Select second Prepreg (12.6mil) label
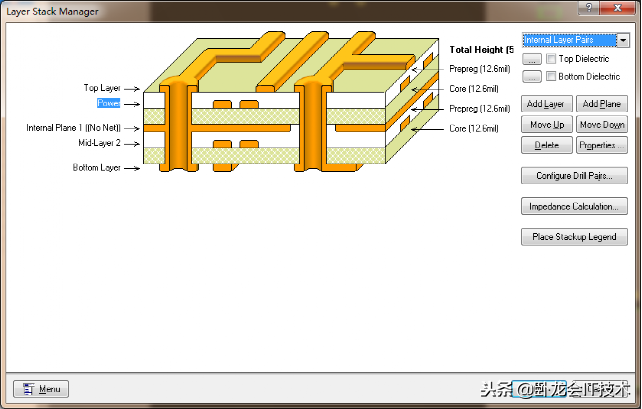The height and width of the screenshot is (409, 642). (479, 108)
